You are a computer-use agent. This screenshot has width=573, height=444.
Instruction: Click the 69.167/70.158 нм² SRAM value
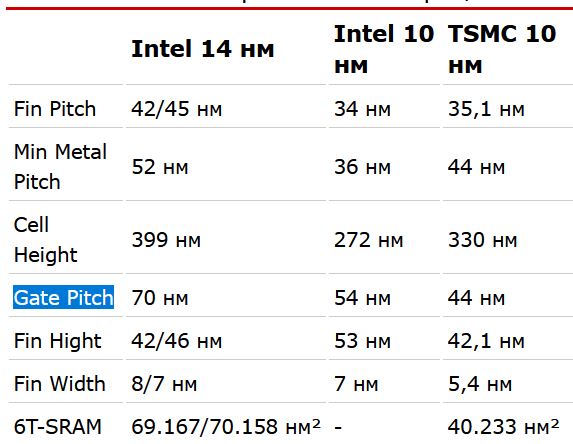click(226, 426)
